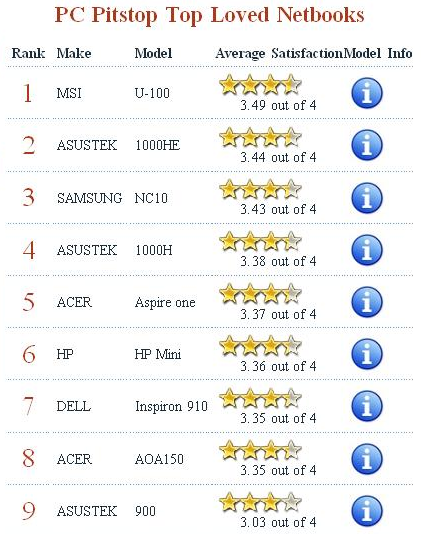Select the Make column header

pyautogui.click(x=74, y=53)
